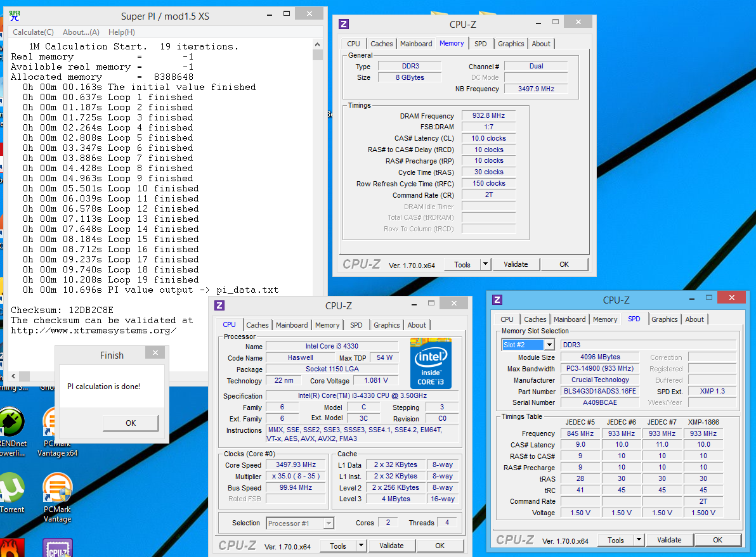
Task: Switch to Caches tab in Memory window
Action: (381, 43)
